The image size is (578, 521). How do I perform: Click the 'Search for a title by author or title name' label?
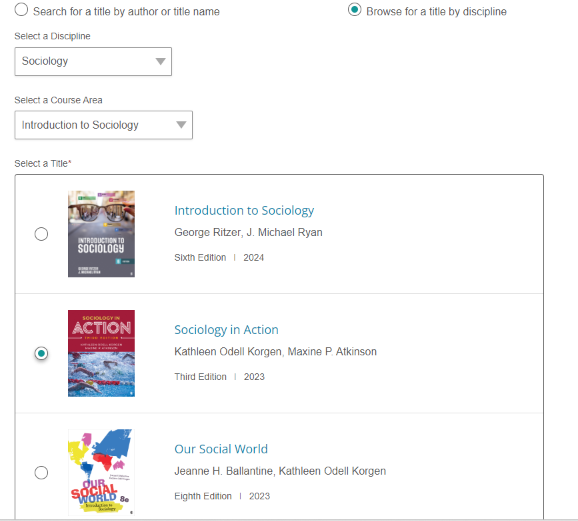coord(126,12)
